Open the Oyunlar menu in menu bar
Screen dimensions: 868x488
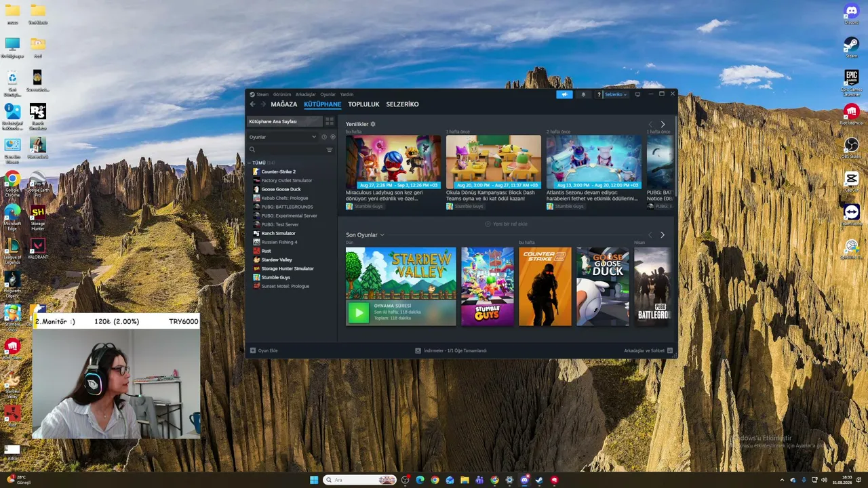click(328, 94)
